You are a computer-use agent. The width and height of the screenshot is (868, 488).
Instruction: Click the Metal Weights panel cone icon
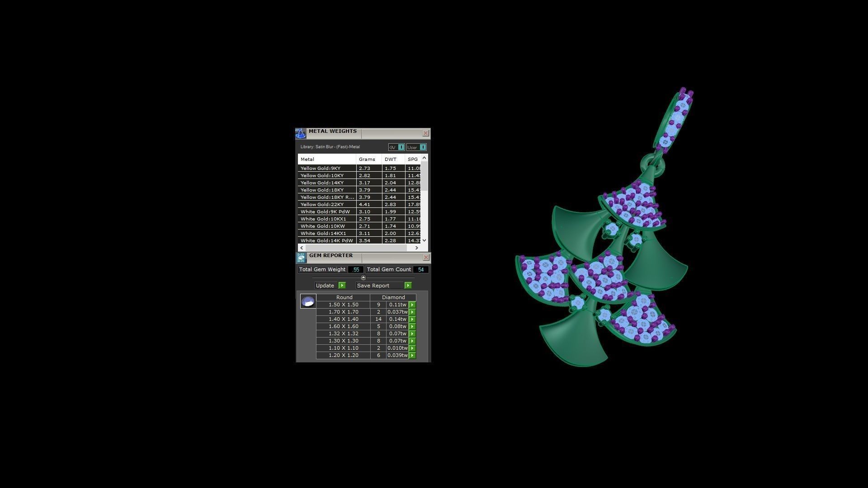pyautogui.click(x=301, y=134)
